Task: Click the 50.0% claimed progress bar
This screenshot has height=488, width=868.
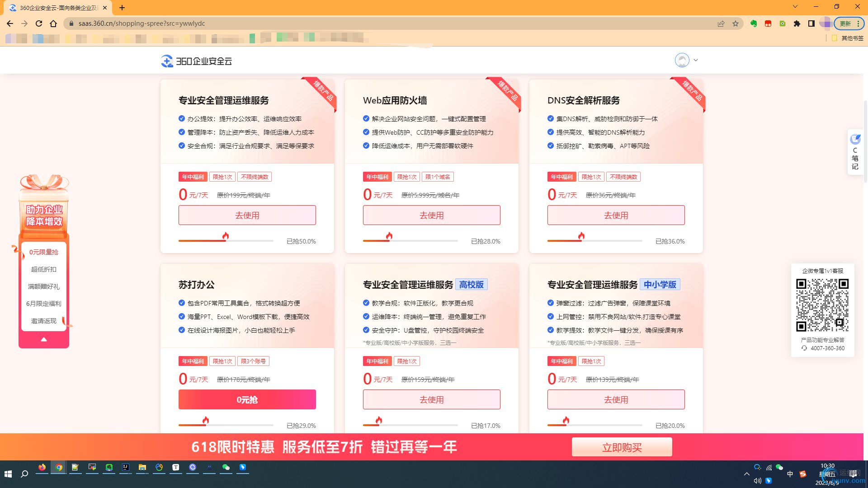Action: click(226, 241)
